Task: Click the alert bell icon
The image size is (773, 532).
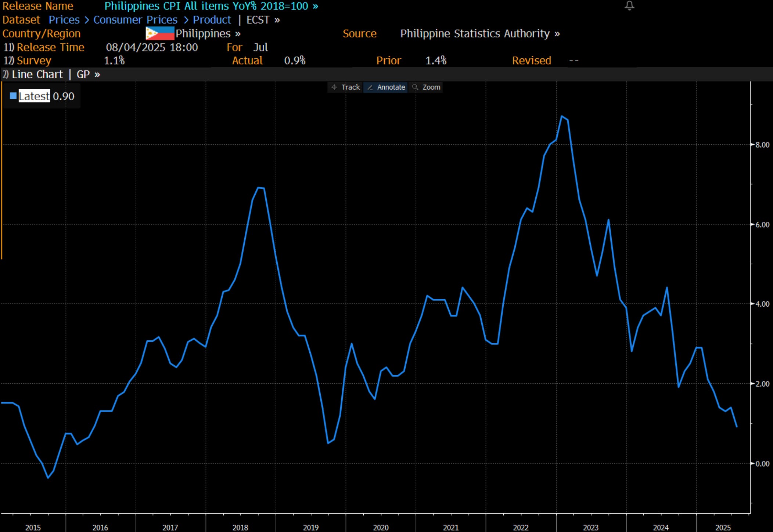Action: point(629,6)
